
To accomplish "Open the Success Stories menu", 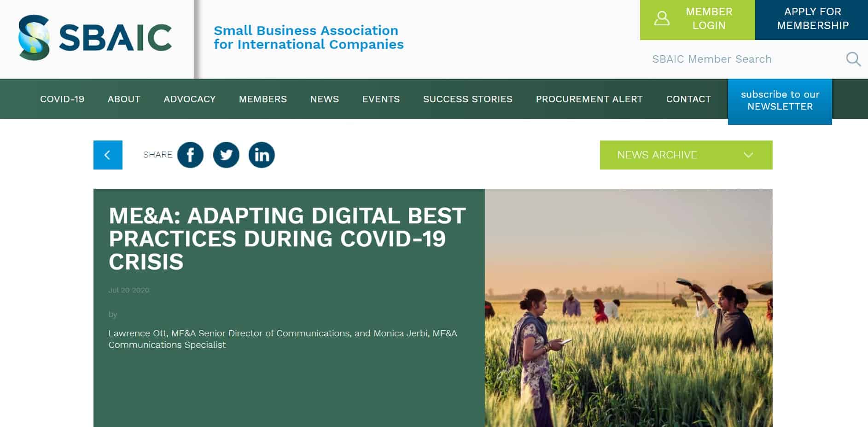I will 468,99.
